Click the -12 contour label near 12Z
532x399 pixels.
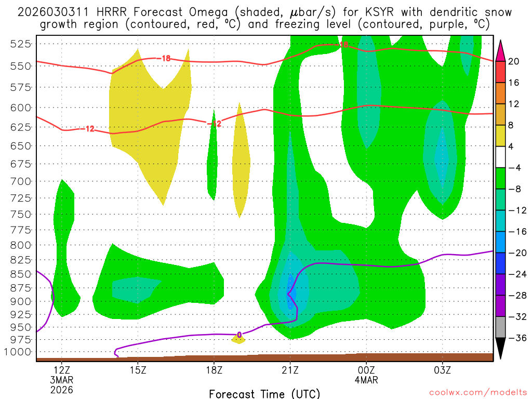[x=87, y=129]
